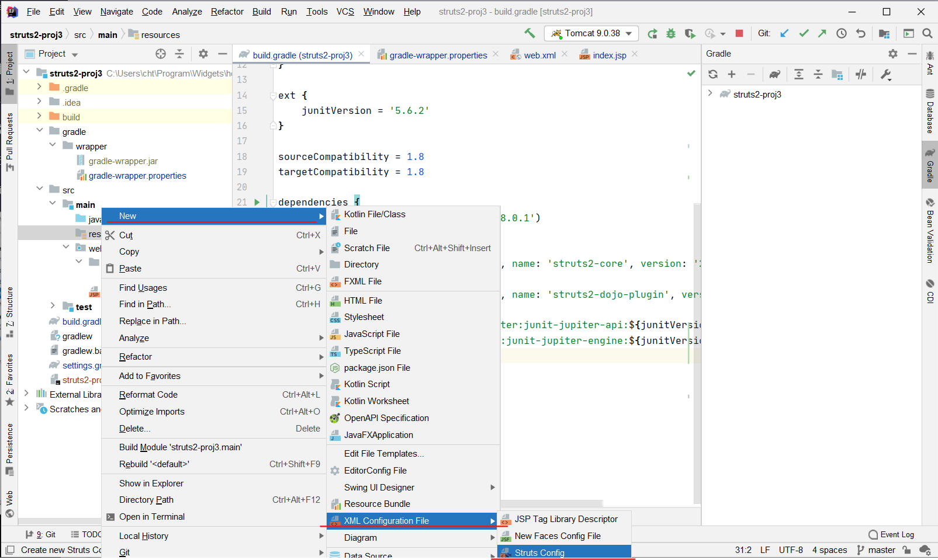Viewport: 938px width, 560px height.
Task: Expand struts2-proj3 in the Gradle panel
Action: coord(710,93)
